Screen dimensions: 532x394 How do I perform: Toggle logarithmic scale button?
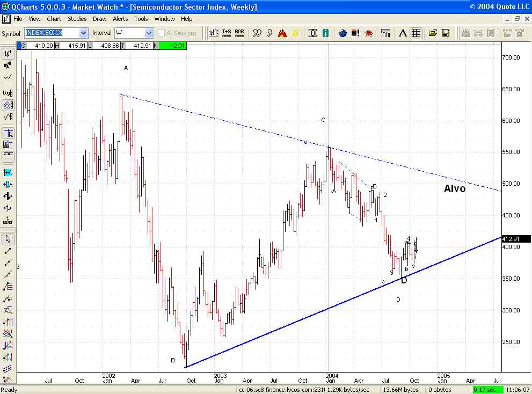click(8, 93)
